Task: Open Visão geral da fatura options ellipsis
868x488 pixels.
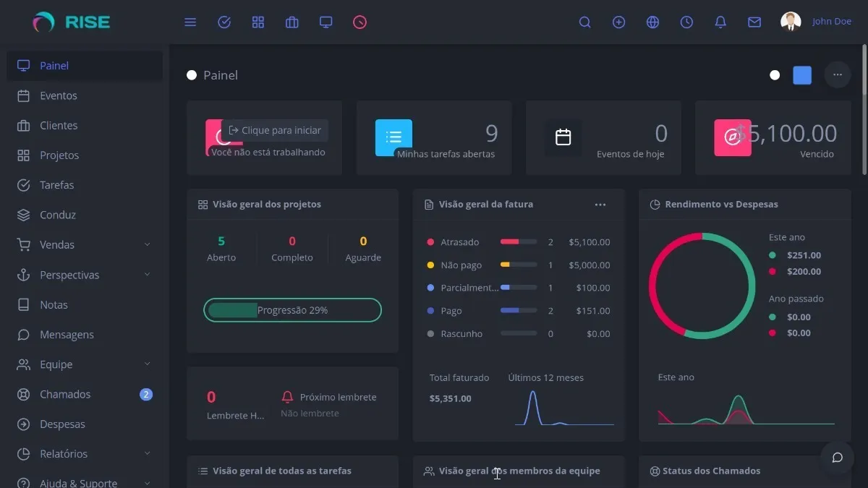Action: click(x=600, y=205)
